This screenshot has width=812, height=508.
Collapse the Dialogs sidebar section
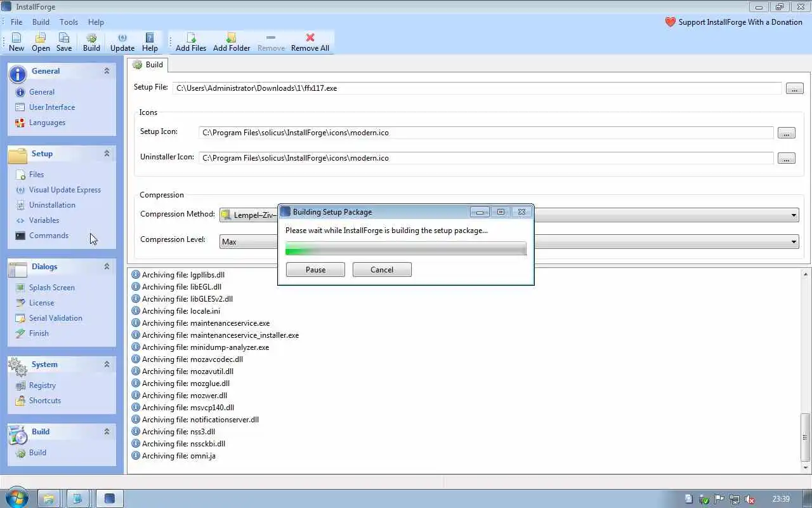coord(107,267)
